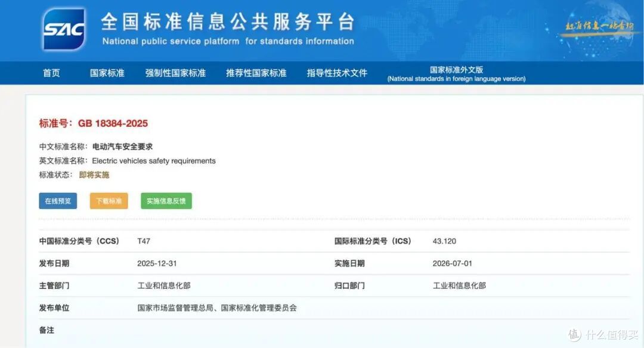Click the green 实施信息反馈 button

coord(166,201)
